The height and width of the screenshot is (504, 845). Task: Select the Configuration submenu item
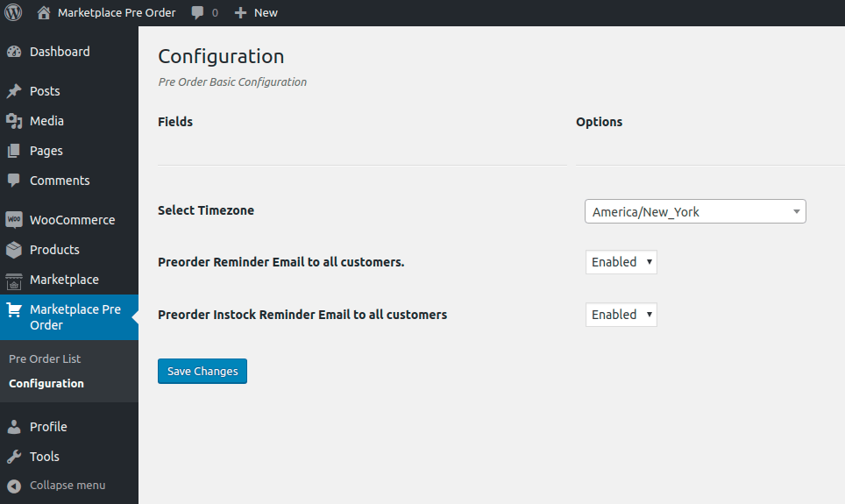(x=46, y=383)
